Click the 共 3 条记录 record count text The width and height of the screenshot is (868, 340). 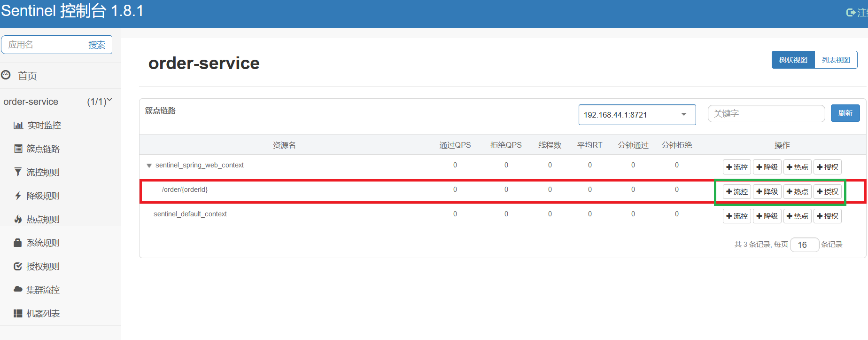752,245
